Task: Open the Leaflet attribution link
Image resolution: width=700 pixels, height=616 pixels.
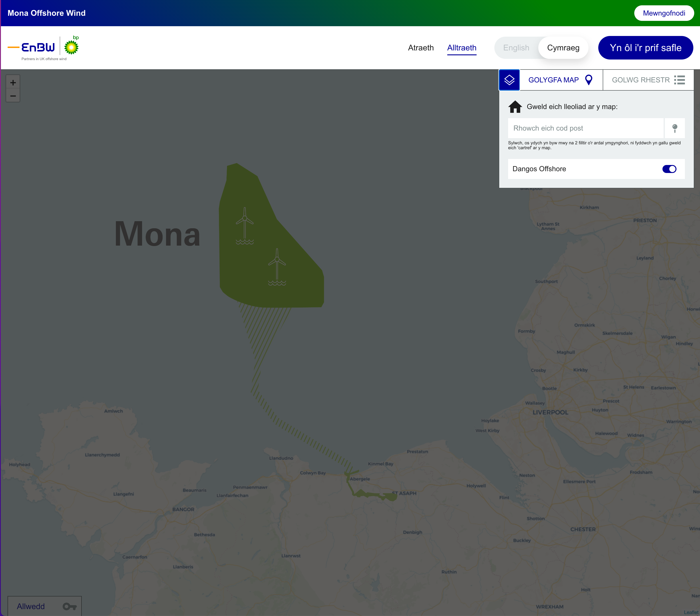Action: click(691, 612)
